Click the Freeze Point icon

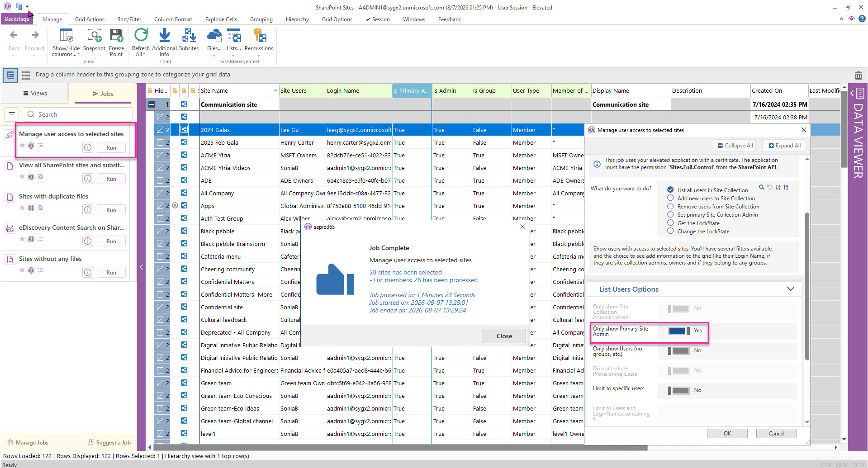point(116,35)
